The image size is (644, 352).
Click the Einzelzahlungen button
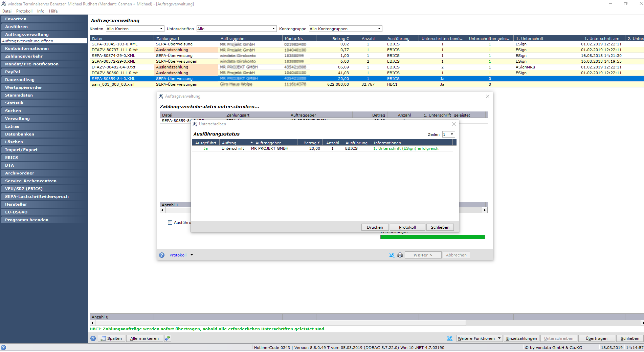521,338
